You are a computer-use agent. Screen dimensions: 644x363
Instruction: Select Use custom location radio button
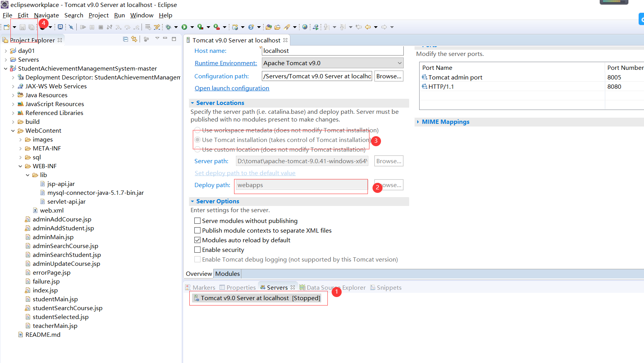[197, 149]
